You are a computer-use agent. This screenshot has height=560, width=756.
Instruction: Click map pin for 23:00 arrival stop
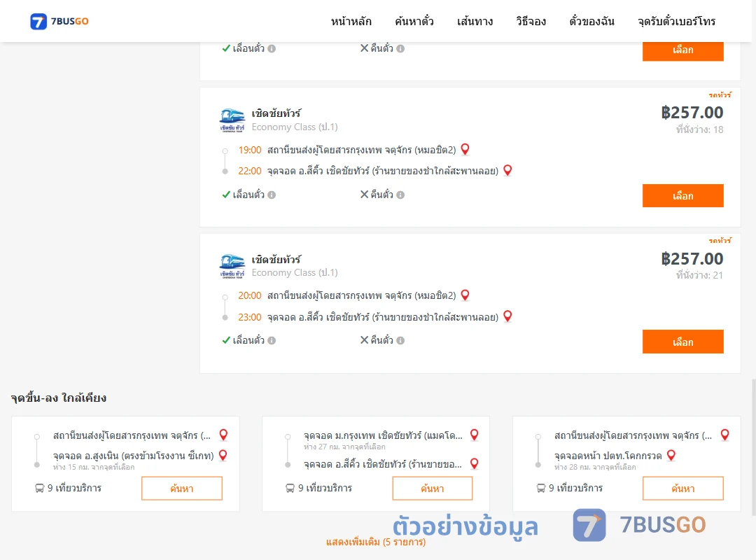507,316
